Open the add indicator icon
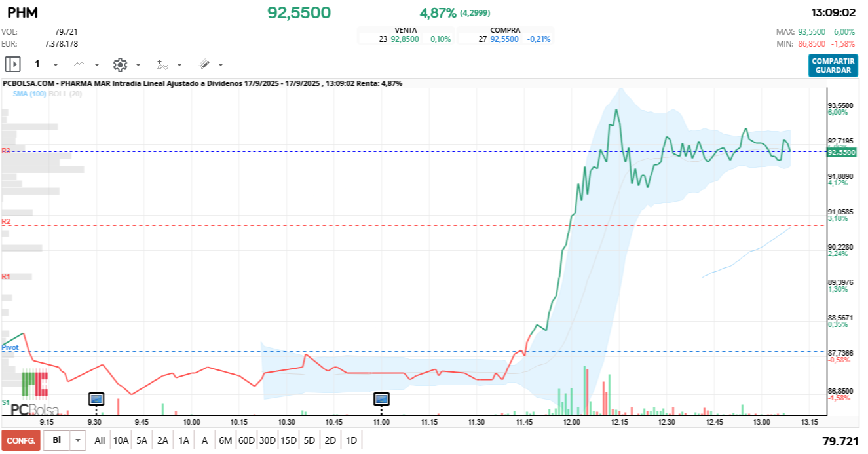Viewport: 868px width, 454px height. pyautogui.click(x=162, y=64)
